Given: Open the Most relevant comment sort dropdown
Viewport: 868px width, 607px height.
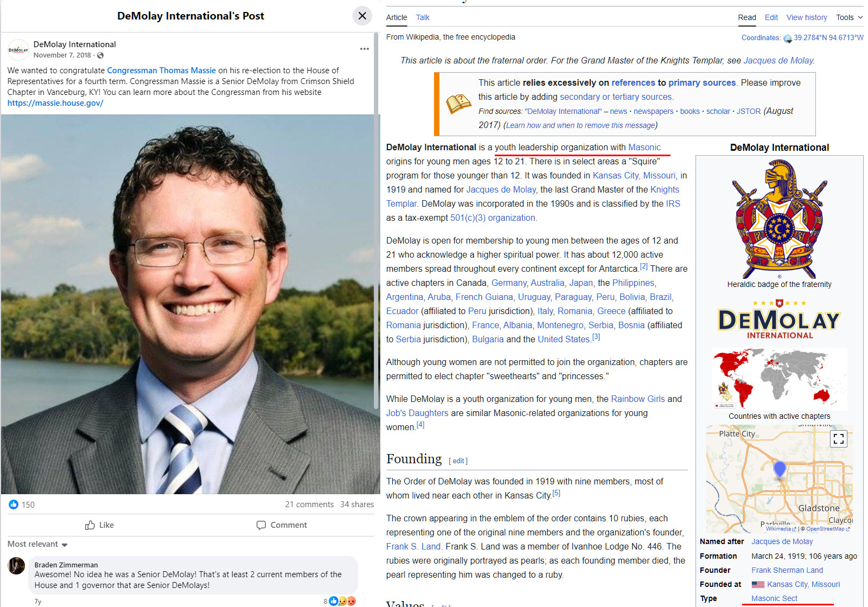Looking at the screenshot, I should 37,544.
